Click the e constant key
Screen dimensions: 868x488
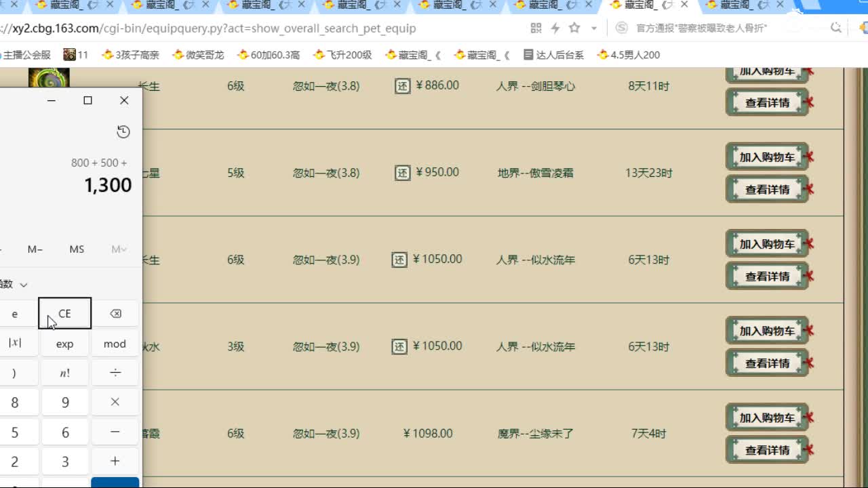(14, 314)
